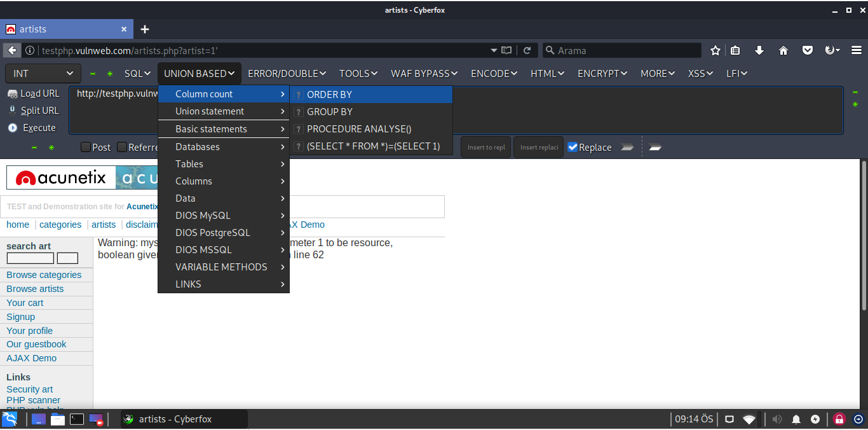Click the Pocket icon in toolbar
The image size is (868, 430).
coord(808,50)
